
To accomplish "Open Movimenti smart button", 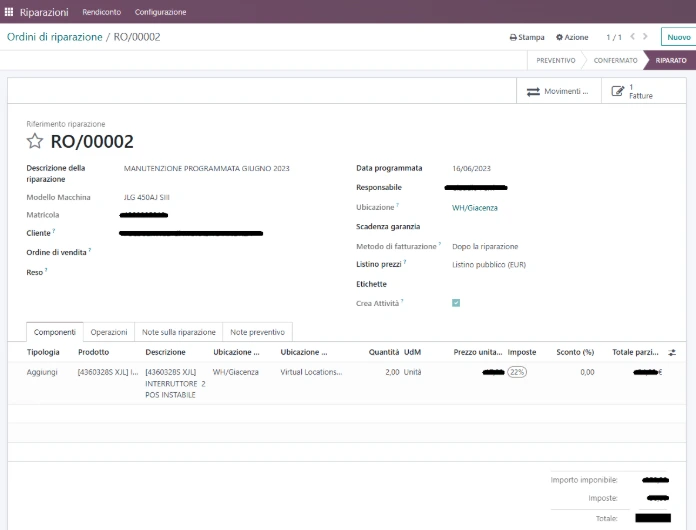I will 558,91.
